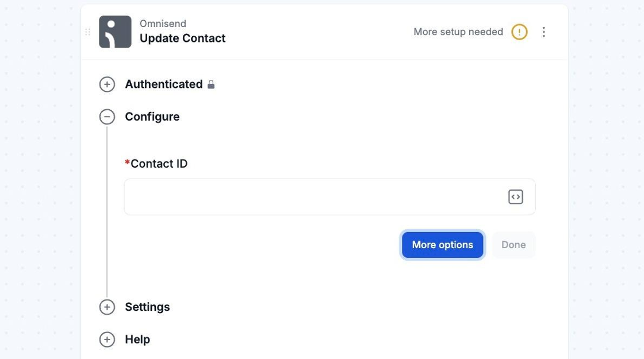
Task: Collapse the Configure section minus icon
Action: 107,117
